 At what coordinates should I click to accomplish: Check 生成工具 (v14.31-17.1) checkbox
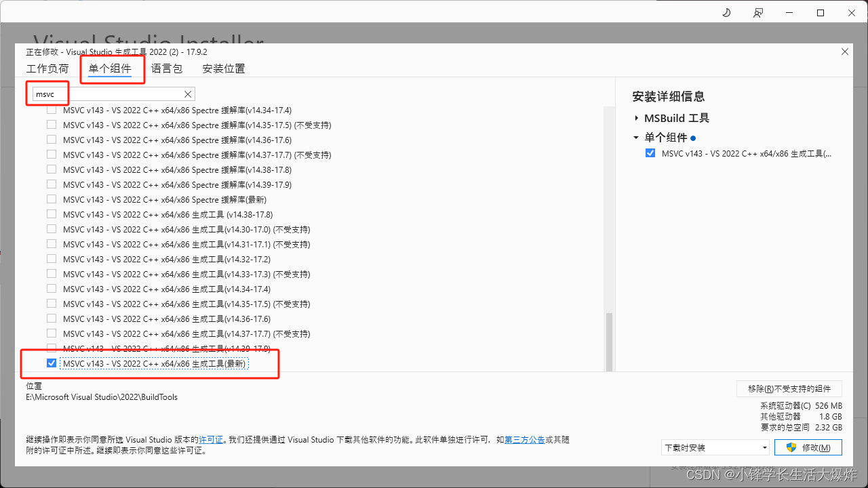pyautogui.click(x=52, y=244)
